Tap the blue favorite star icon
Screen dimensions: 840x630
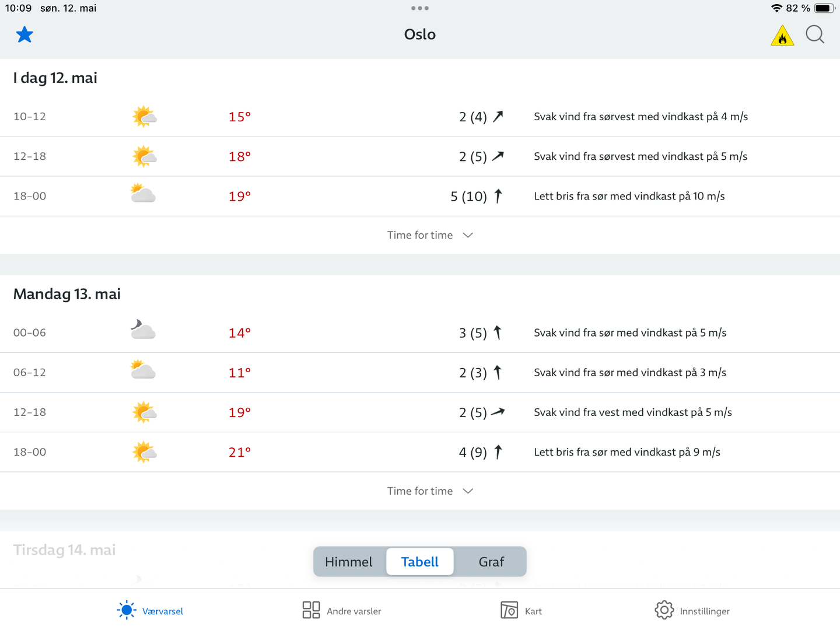(24, 35)
